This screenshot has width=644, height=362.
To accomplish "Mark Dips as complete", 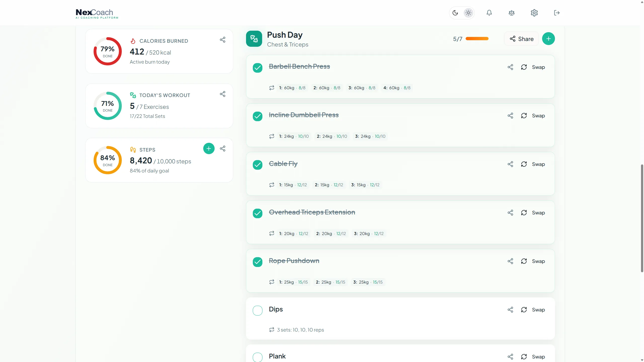I will point(258,310).
